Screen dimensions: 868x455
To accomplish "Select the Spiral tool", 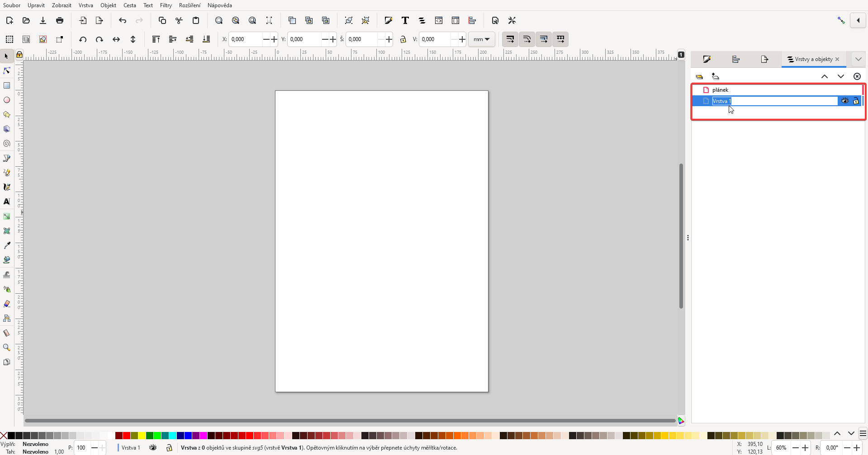I will [x=7, y=143].
